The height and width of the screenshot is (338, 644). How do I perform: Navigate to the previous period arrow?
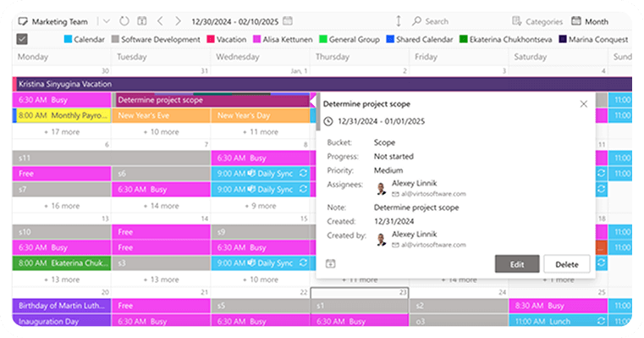(x=160, y=21)
